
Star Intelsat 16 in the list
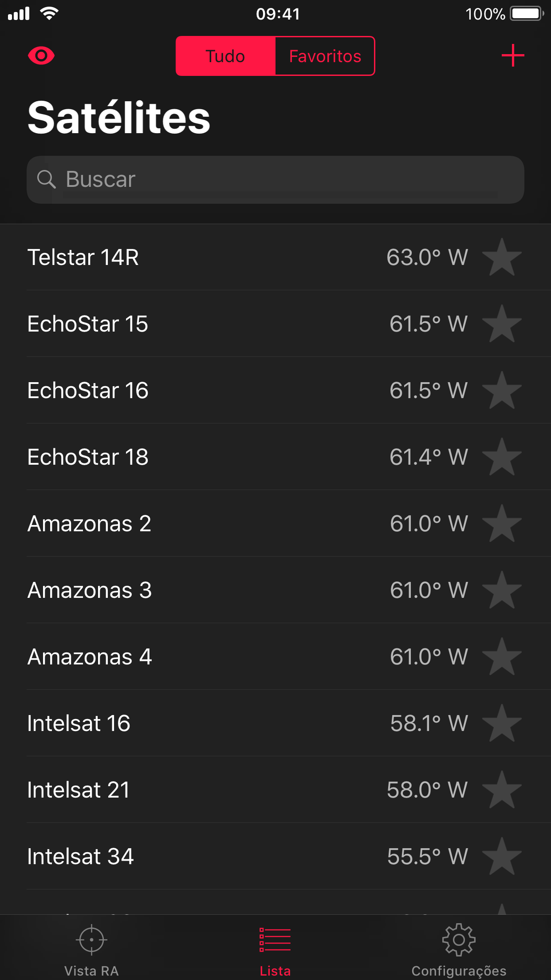502,723
